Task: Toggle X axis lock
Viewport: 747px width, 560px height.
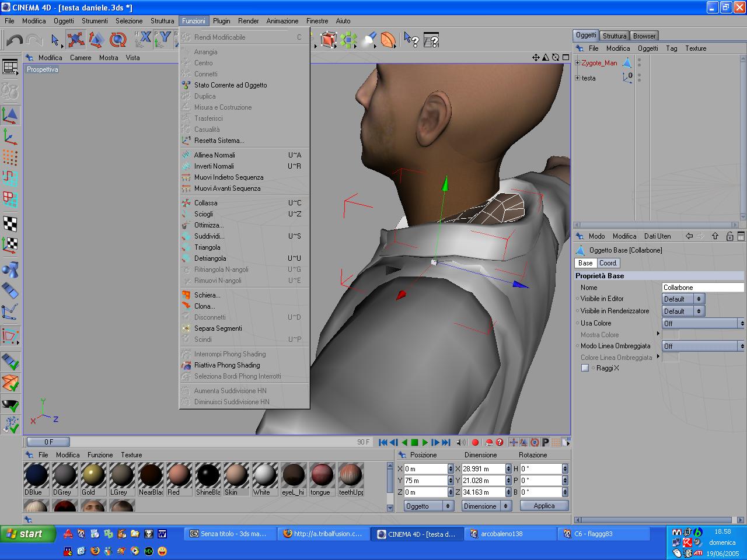Action: pos(144,40)
